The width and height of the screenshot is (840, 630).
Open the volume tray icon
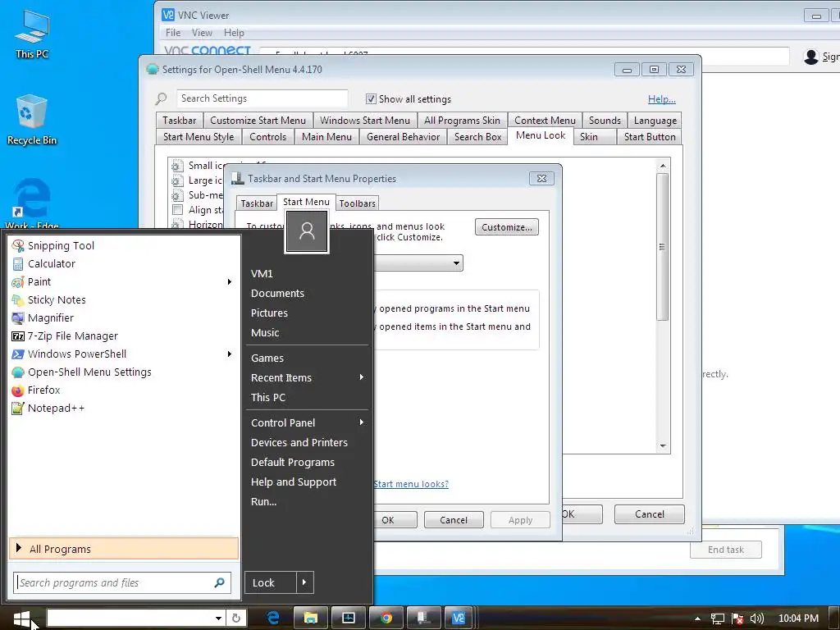click(757, 619)
